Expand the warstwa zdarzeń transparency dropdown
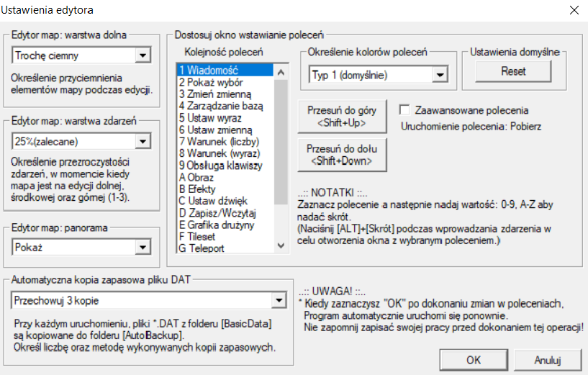Viewport: 588px width, 375px height. coord(143,142)
